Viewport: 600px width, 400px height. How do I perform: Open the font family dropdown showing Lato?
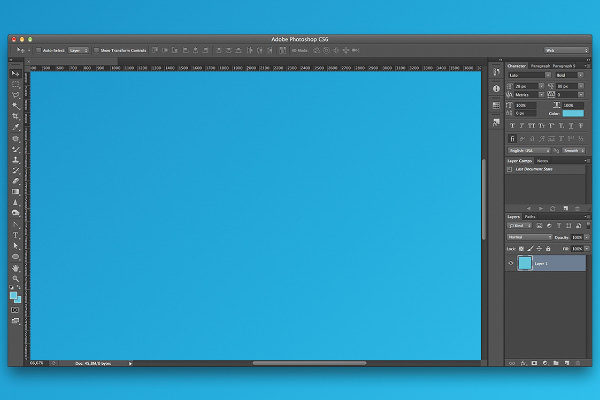(x=524, y=75)
